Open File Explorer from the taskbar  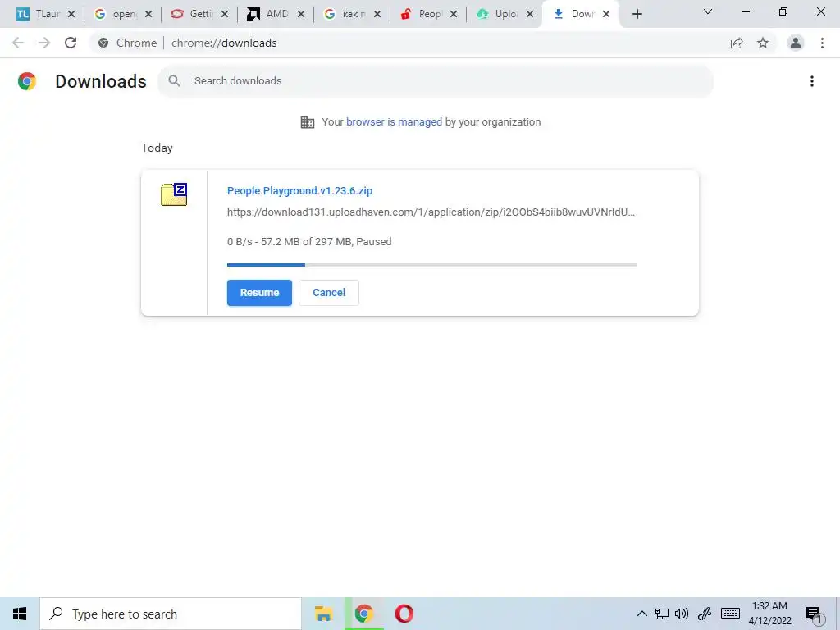pyautogui.click(x=323, y=614)
